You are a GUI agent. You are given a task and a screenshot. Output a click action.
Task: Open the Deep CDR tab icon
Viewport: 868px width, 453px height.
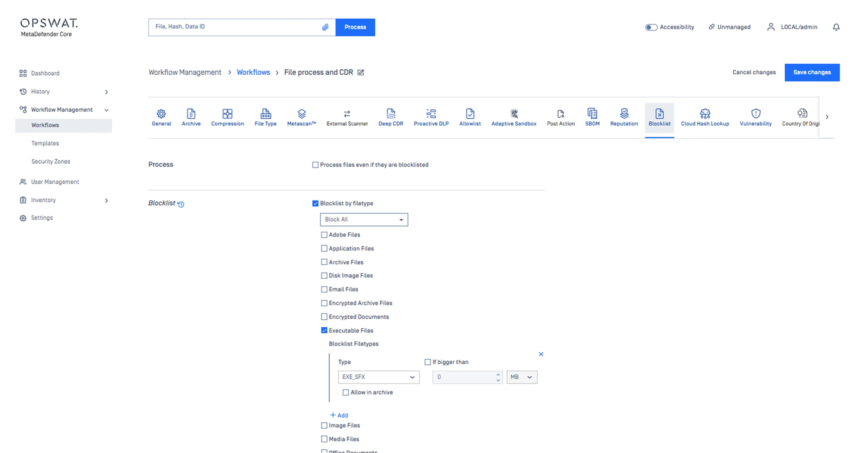pyautogui.click(x=390, y=114)
